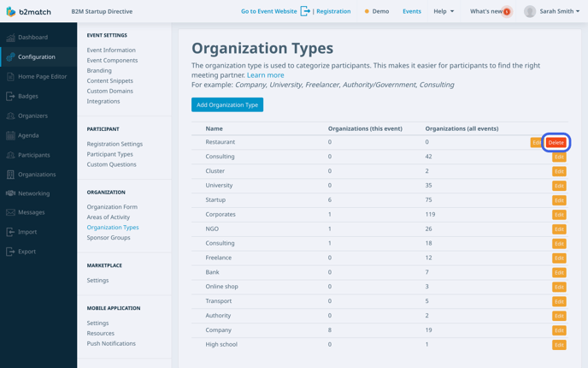
Task: Open Push Notifications settings
Action: 111,343
